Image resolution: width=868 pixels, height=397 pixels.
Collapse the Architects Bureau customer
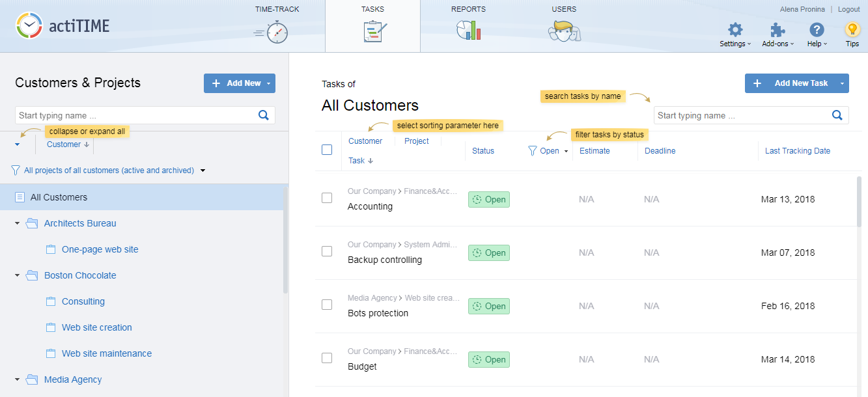tap(18, 223)
